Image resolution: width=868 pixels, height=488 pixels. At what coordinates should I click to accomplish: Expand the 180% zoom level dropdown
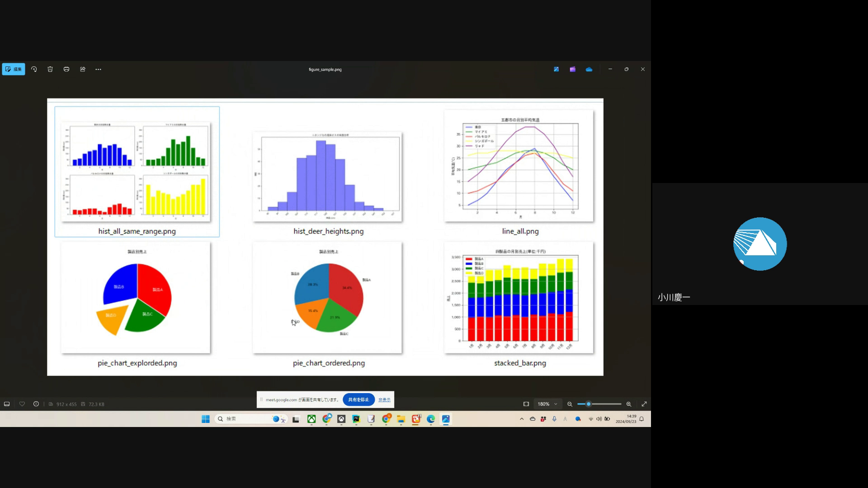(x=547, y=404)
